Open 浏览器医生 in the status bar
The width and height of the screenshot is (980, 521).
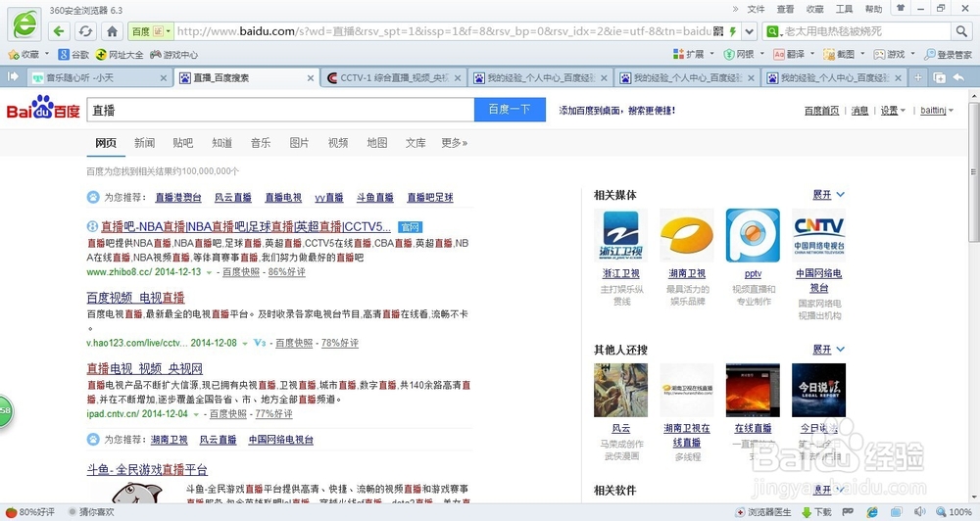[x=763, y=512]
